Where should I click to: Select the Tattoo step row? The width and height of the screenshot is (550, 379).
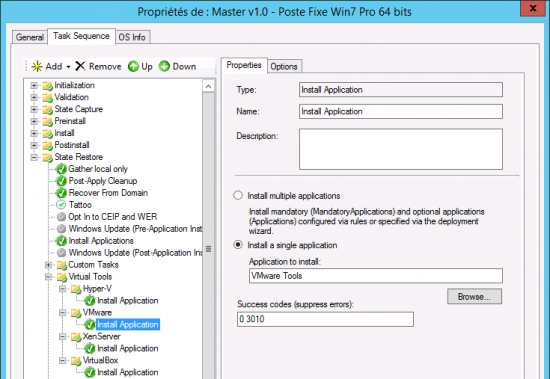(x=80, y=205)
